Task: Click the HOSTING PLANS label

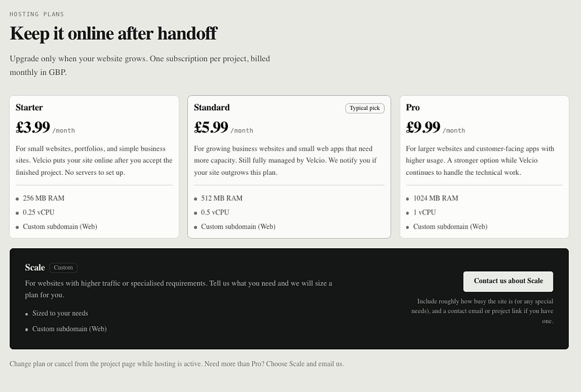Action: 37,14
